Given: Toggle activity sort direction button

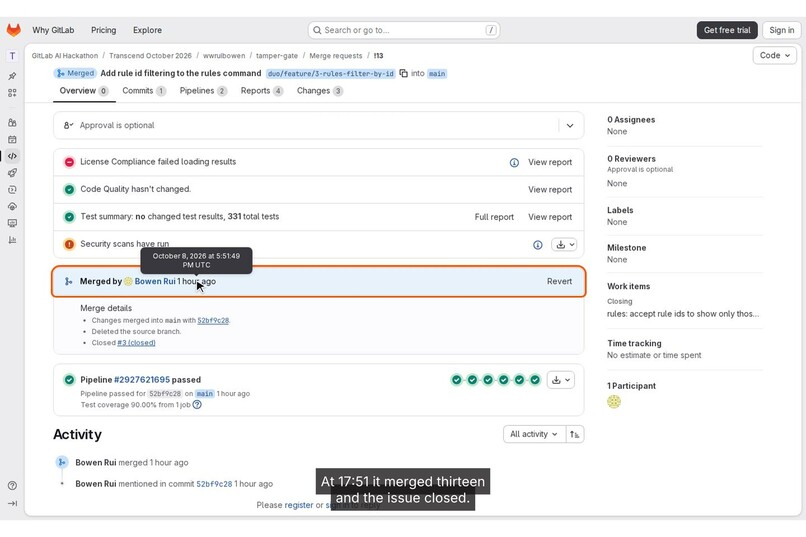Looking at the screenshot, I should [575, 434].
